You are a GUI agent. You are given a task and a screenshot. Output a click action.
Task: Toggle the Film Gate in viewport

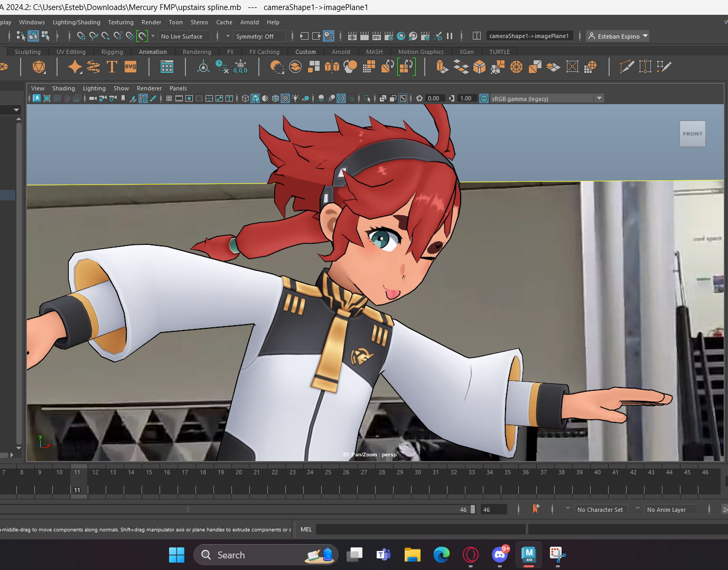179,98
